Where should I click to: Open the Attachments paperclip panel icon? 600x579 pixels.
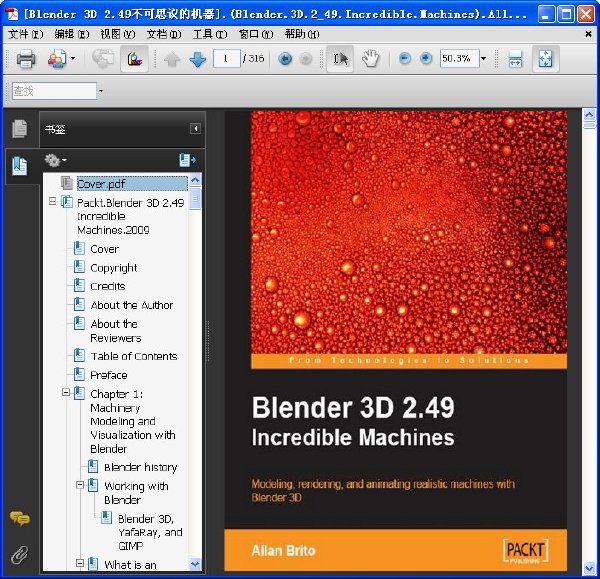(x=20, y=555)
